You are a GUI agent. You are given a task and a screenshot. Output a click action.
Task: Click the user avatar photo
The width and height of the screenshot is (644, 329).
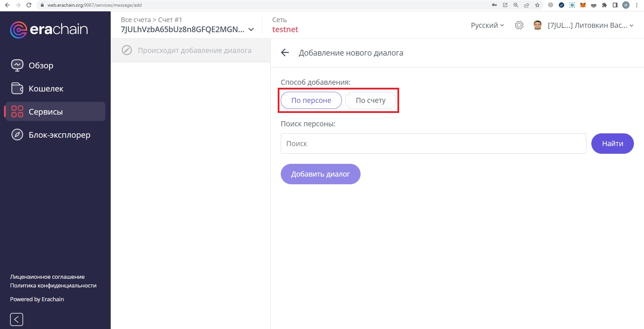coord(537,25)
